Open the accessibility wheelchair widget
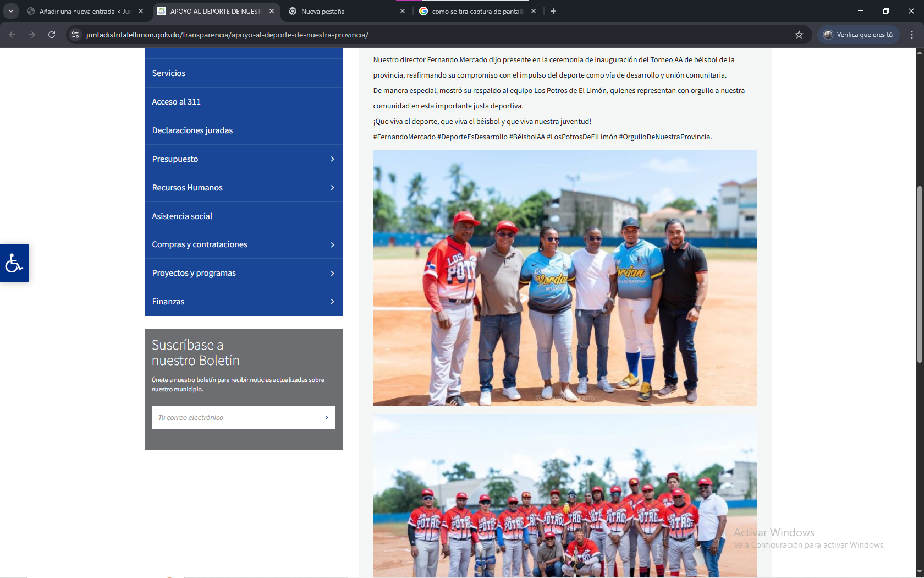Viewport: 924px width, 578px height. (14, 263)
